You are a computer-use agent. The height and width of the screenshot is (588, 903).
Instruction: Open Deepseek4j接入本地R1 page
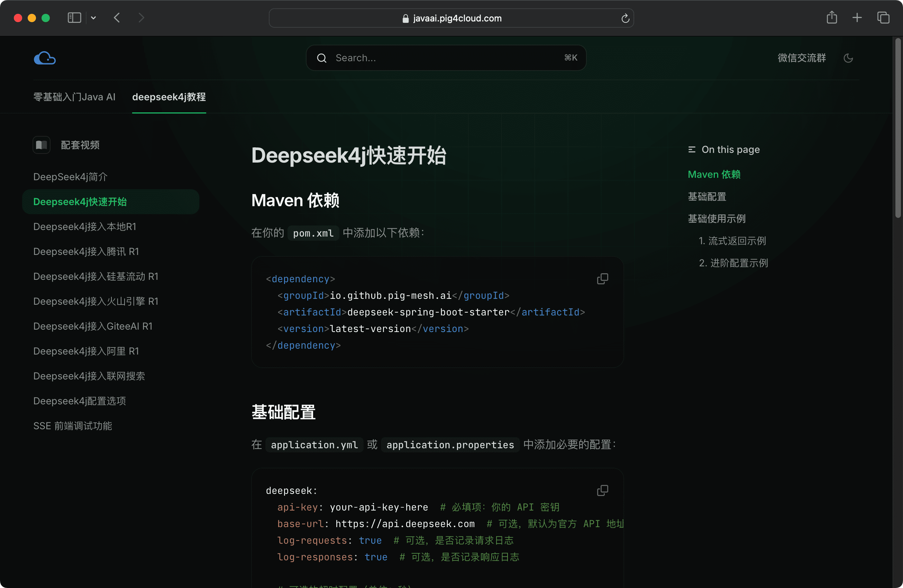[x=85, y=227]
